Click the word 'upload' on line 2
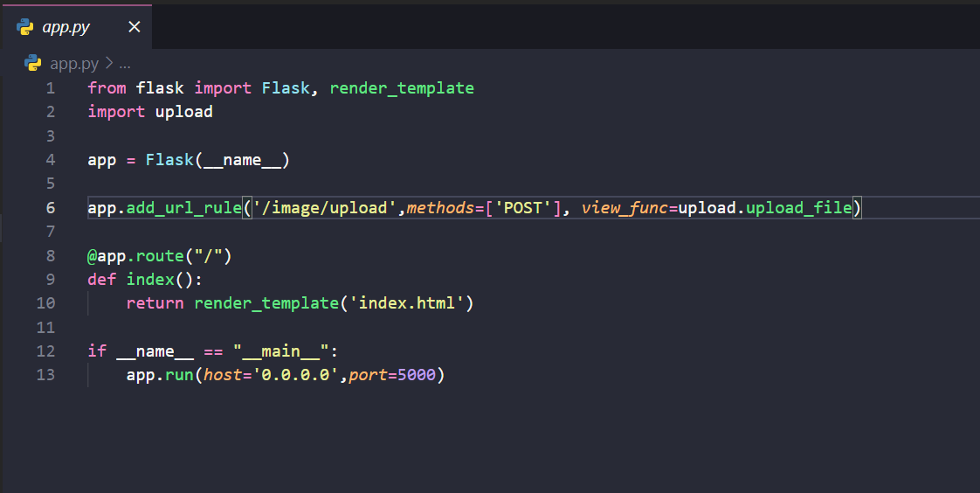 [183, 112]
